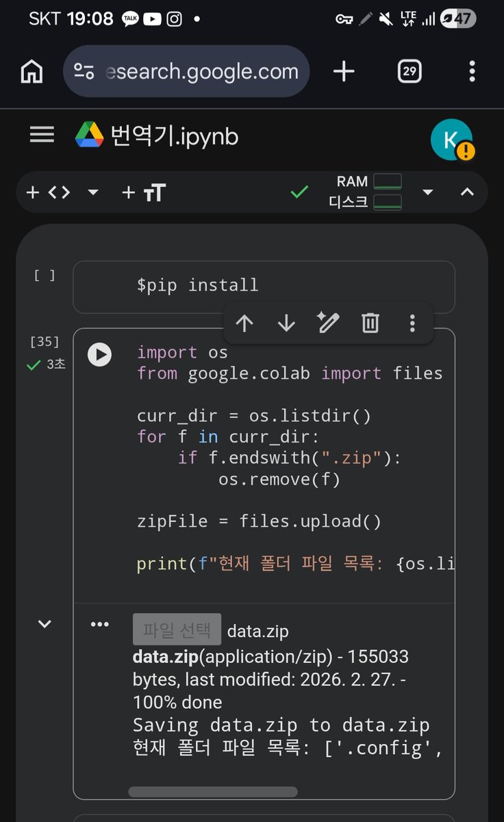504x822 pixels.
Task: Click the 'zipFile = files.upload()' line
Action: pos(259,521)
